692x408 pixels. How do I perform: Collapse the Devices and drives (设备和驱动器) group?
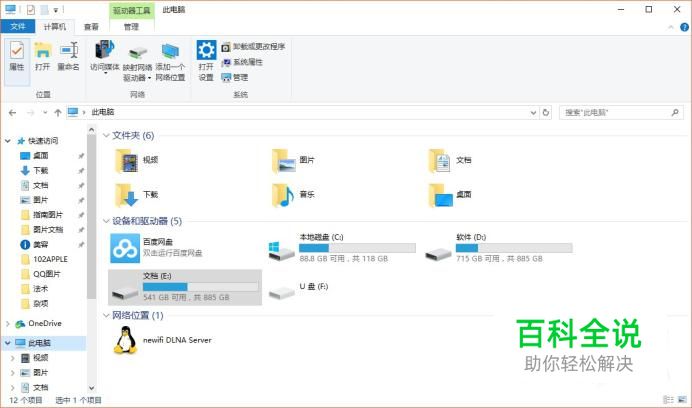tap(107, 221)
